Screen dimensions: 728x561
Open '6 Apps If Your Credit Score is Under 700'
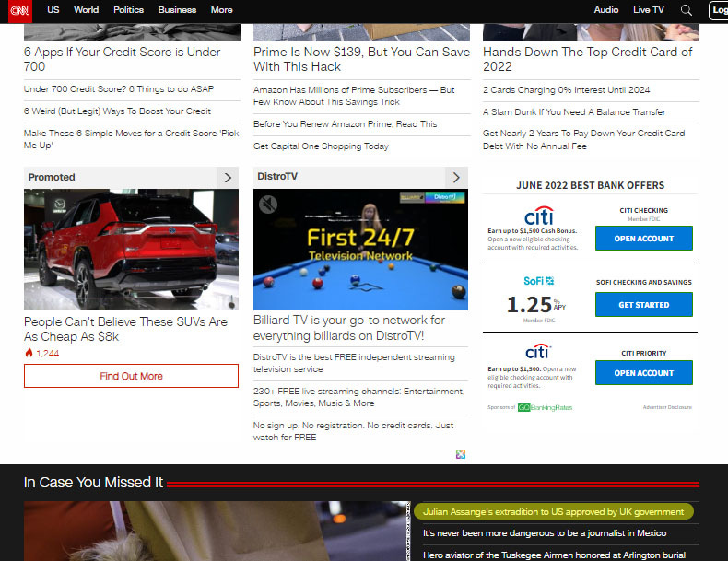[x=123, y=59]
